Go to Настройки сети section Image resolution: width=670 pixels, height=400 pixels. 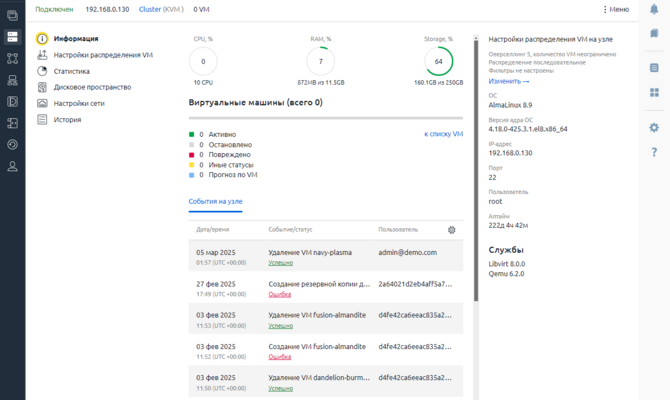[x=79, y=103]
